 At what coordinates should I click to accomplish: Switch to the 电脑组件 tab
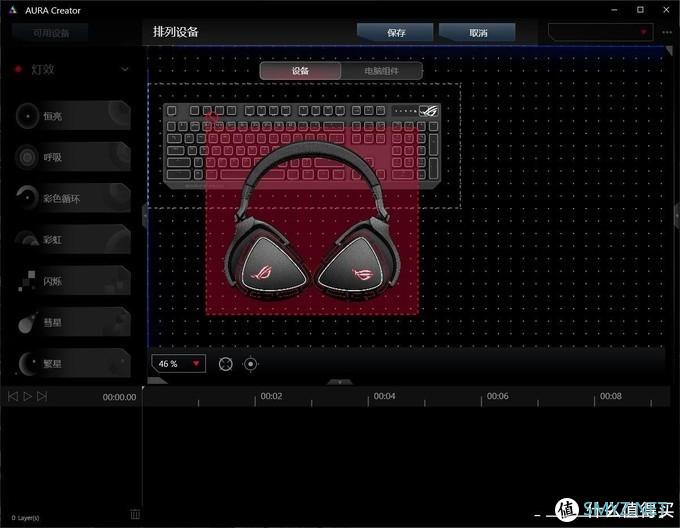point(382,71)
